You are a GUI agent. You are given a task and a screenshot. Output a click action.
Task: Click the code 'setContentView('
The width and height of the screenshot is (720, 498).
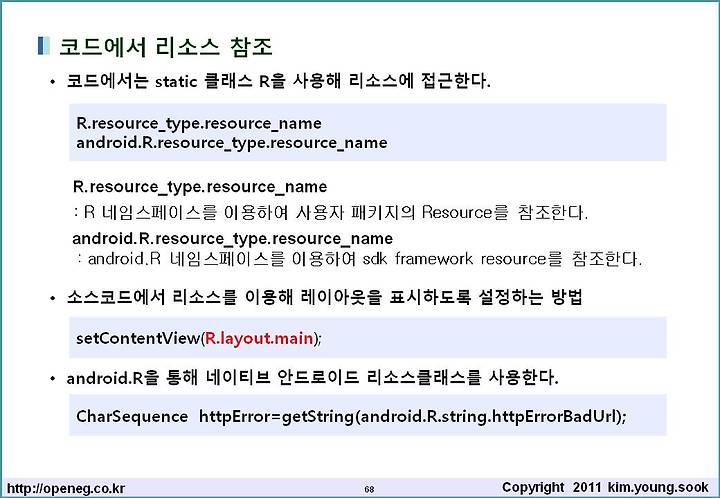[140, 338]
